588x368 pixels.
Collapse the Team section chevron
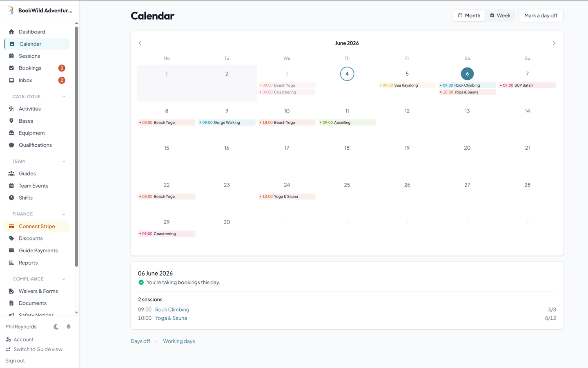click(x=64, y=162)
